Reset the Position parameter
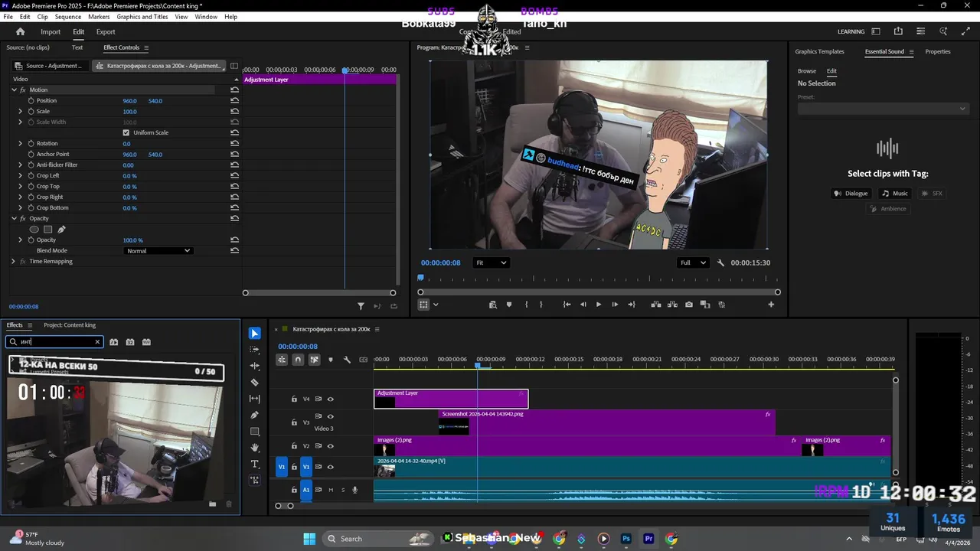The image size is (980, 551). tap(234, 100)
